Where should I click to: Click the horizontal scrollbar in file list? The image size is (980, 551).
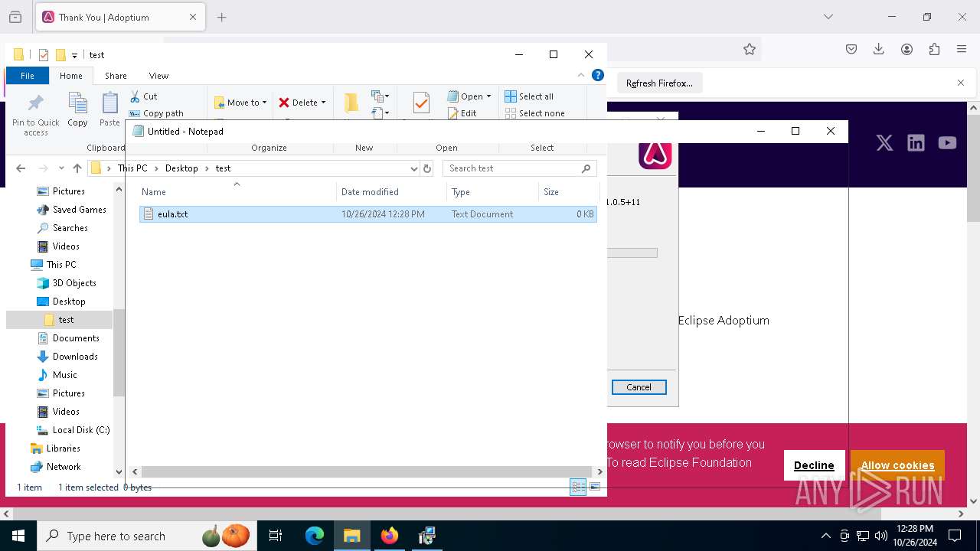367,472
